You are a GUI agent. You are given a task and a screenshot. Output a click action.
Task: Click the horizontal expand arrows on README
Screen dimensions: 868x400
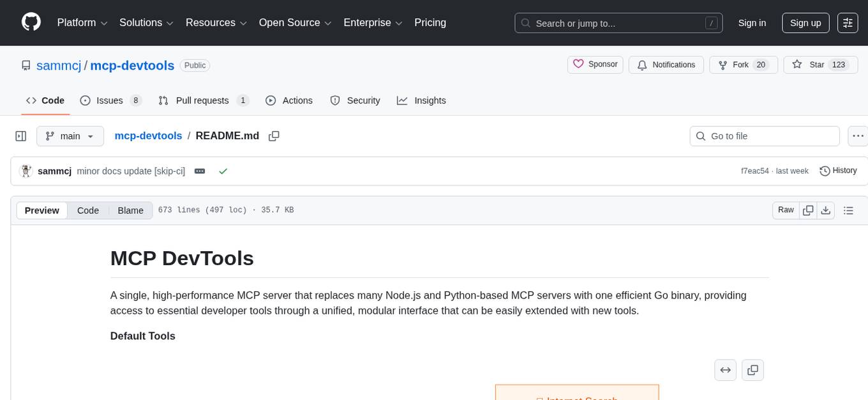click(725, 370)
